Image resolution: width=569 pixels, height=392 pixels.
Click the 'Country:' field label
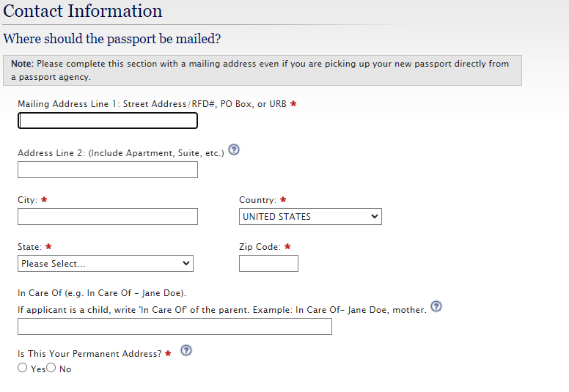(x=257, y=200)
